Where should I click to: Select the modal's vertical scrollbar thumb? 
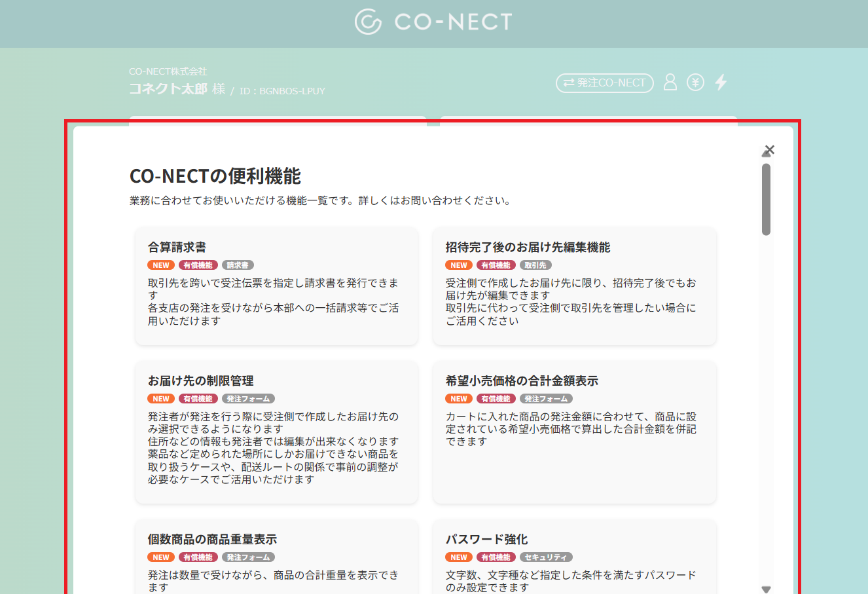coord(766,199)
